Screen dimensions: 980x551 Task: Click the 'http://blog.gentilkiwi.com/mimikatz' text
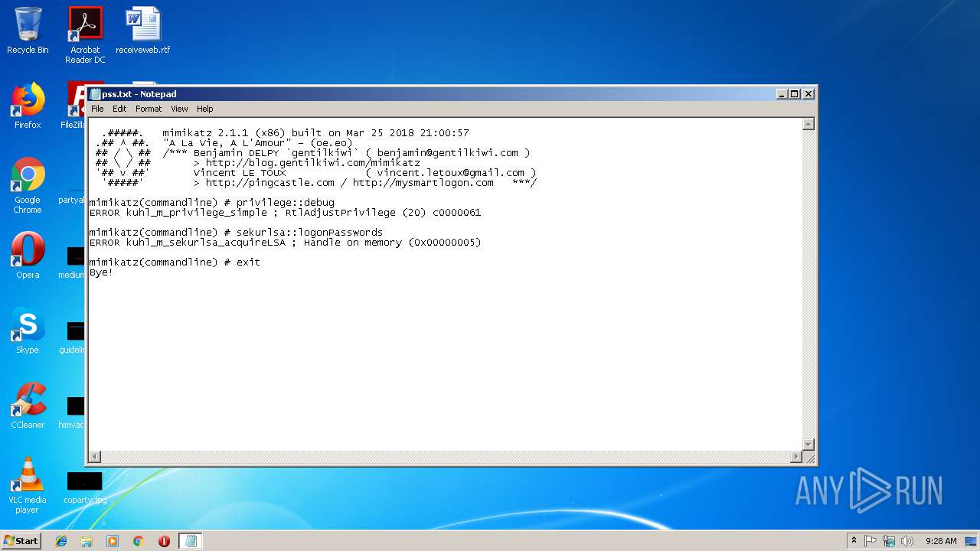[x=313, y=163]
